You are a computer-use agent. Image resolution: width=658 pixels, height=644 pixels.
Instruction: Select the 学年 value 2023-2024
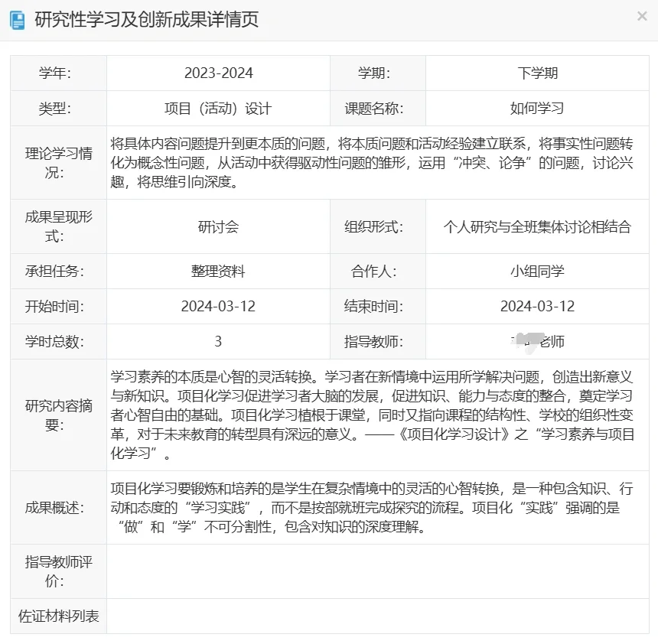click(217, 73)
